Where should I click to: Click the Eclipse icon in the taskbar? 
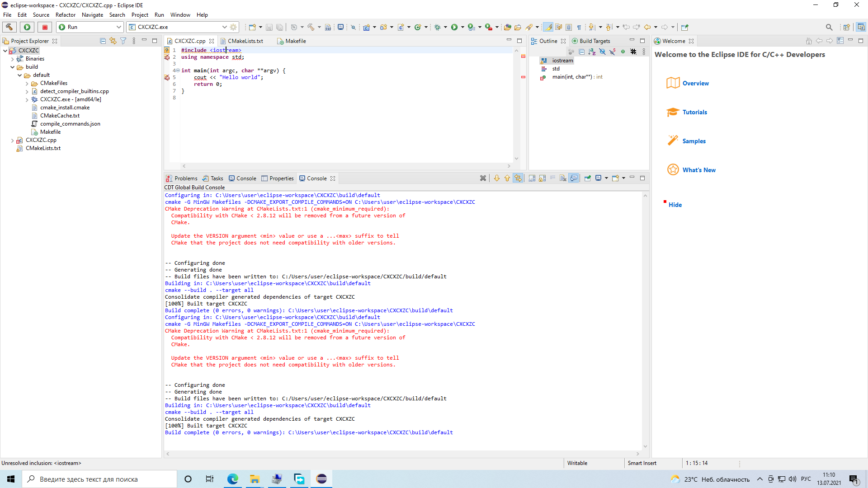(321, 479)
